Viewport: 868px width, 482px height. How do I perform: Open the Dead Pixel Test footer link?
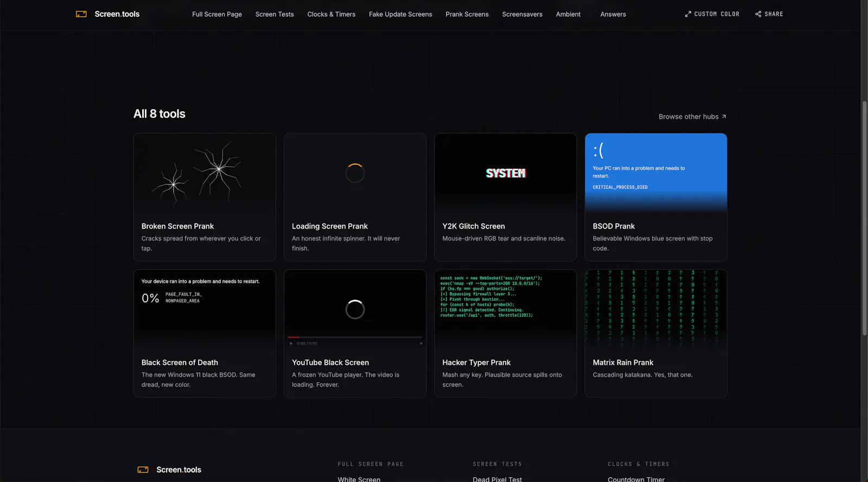[497, 479]
